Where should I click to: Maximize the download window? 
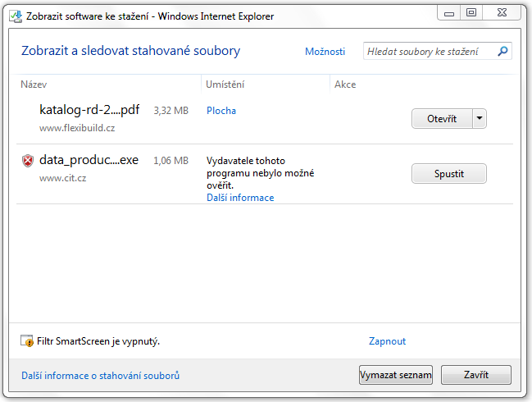coord(471,13)
